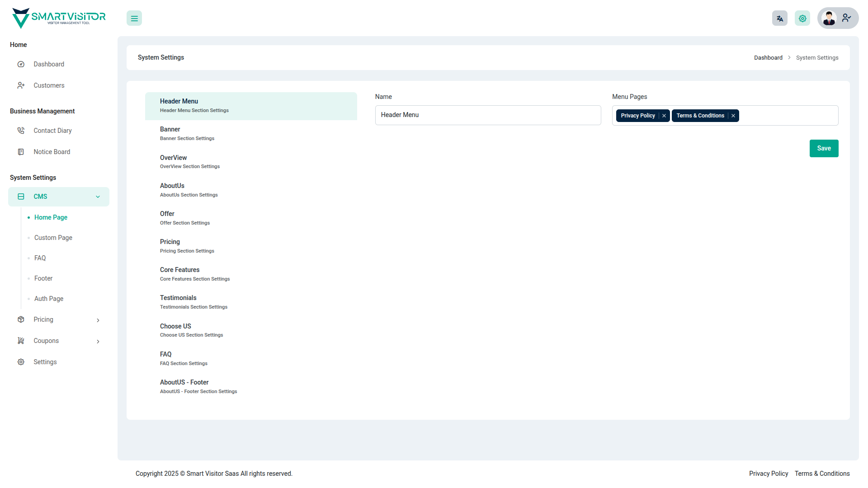Click the Dashboard compass icon in sidebar

click(21, 64)
